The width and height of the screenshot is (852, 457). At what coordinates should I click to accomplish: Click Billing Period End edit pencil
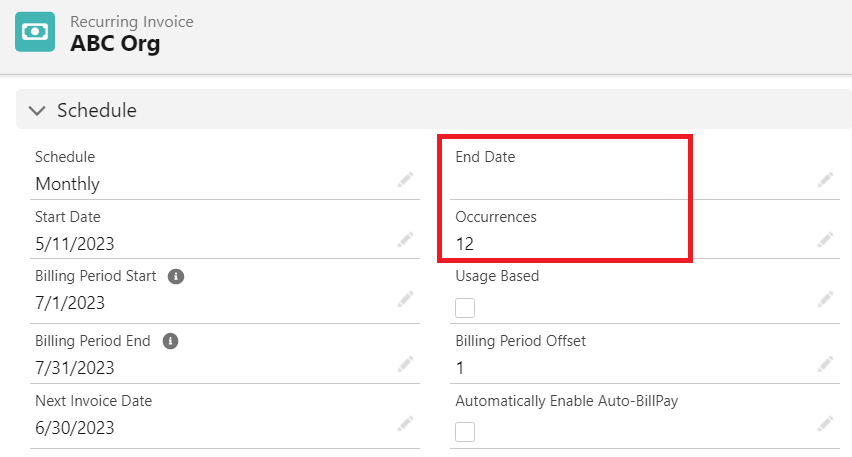404,364
